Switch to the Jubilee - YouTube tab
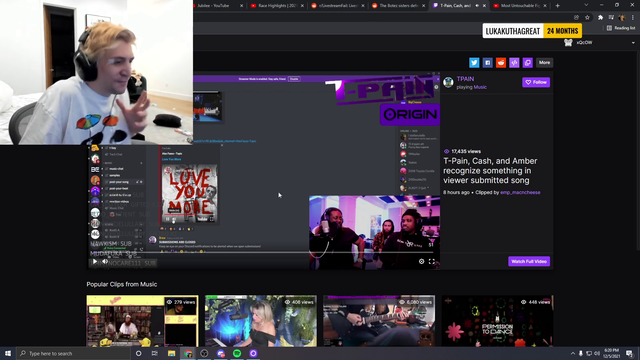 click(x=214, y=6)
